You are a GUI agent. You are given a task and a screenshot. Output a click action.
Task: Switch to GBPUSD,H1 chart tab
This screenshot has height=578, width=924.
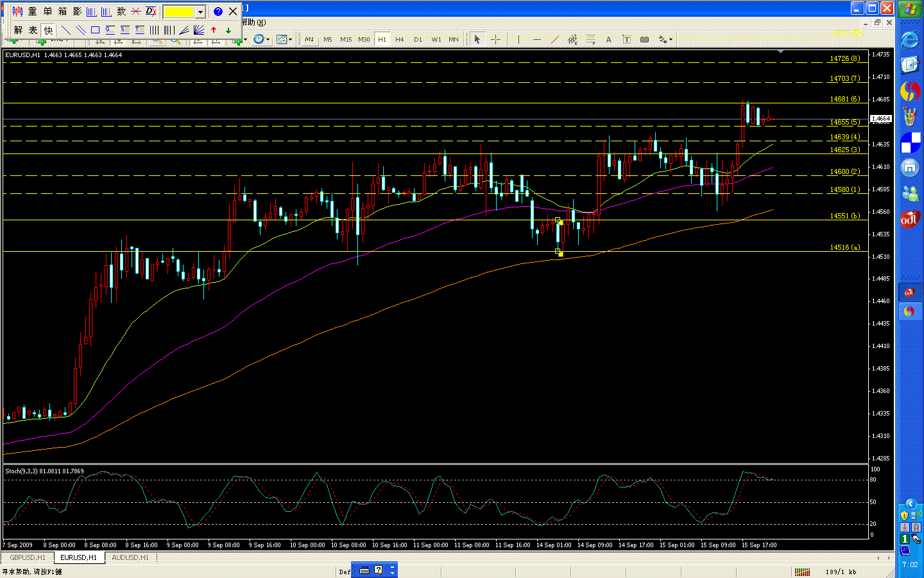(28, 557)
